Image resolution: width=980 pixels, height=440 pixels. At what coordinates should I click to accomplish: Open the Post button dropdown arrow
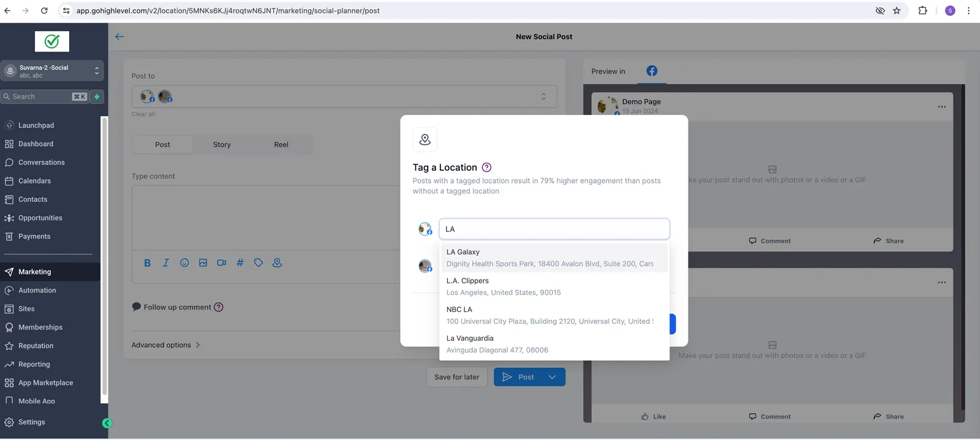[552, 377]
